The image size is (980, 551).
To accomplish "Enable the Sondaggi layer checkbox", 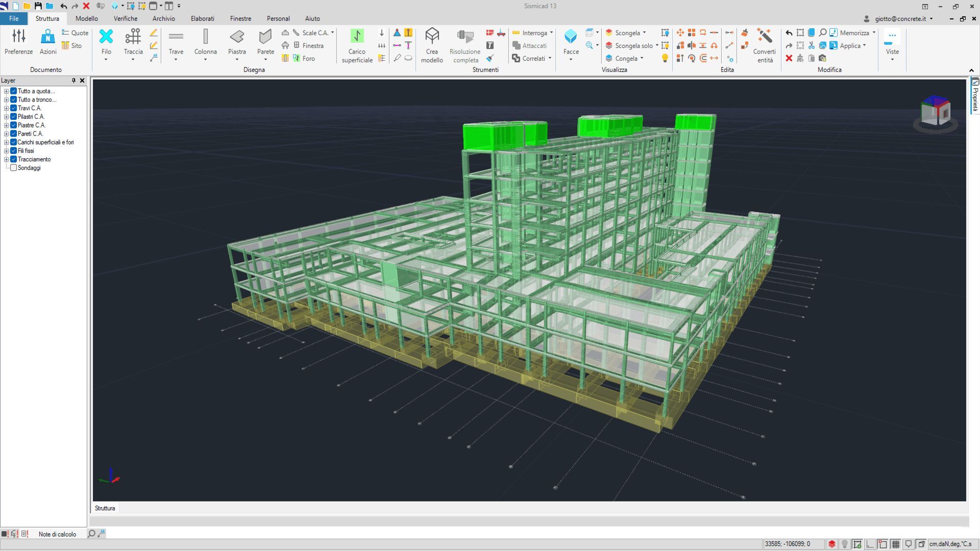I will coord(14,168).
